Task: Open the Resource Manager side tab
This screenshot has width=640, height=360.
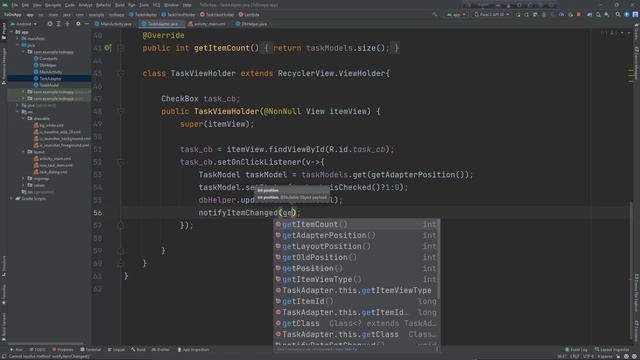Action: tap(4, 66)
